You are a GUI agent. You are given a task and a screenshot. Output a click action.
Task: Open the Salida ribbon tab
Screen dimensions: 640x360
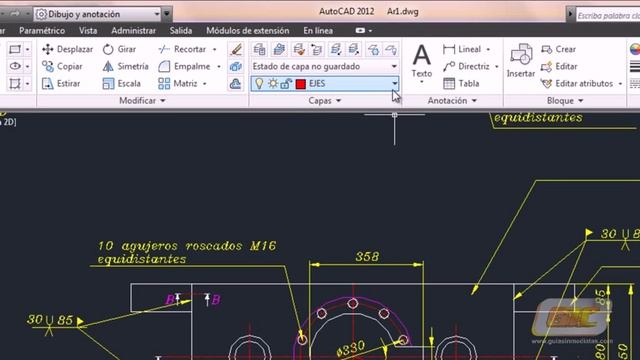pyautogui.click(x=181, y=31)
